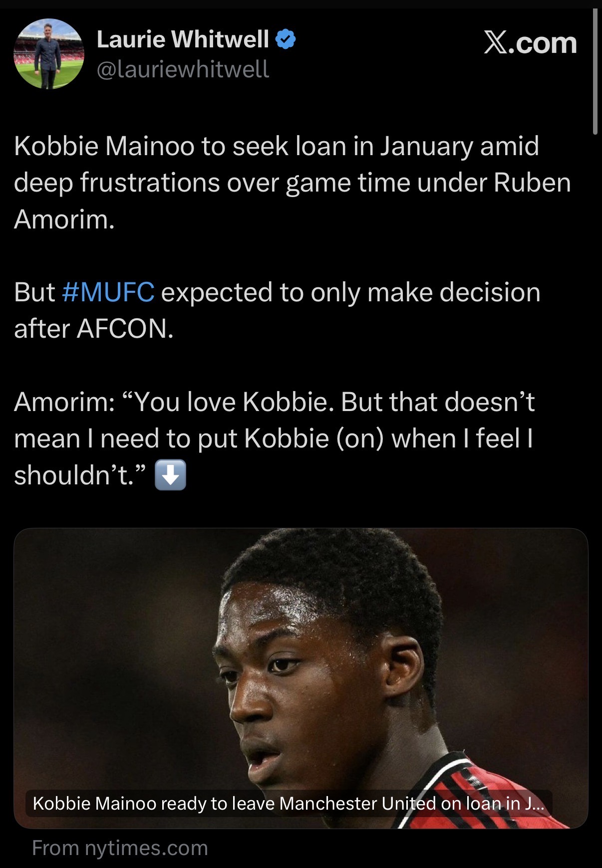The width and height of the screenshot is (602, 868).
Task: Open Laurie Whitwell's profile picture
Action: [48, 54]
